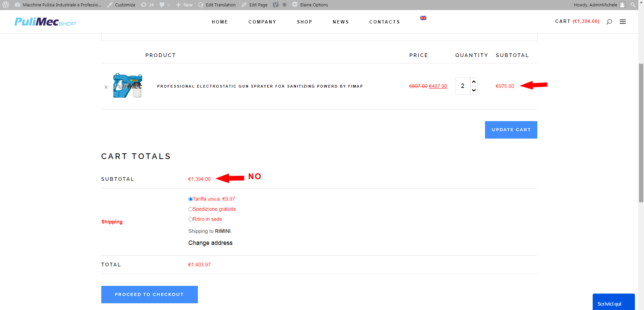Open the hamburger menu icon

point(623,22)
